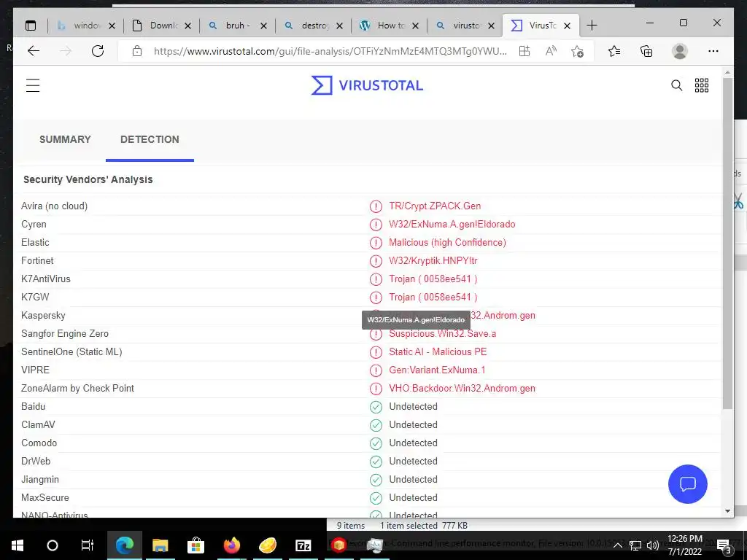Open the VirusTotal apps grid icon
Image resolution: width=747 pixels, height=560 pixels.
pos(702,85)
